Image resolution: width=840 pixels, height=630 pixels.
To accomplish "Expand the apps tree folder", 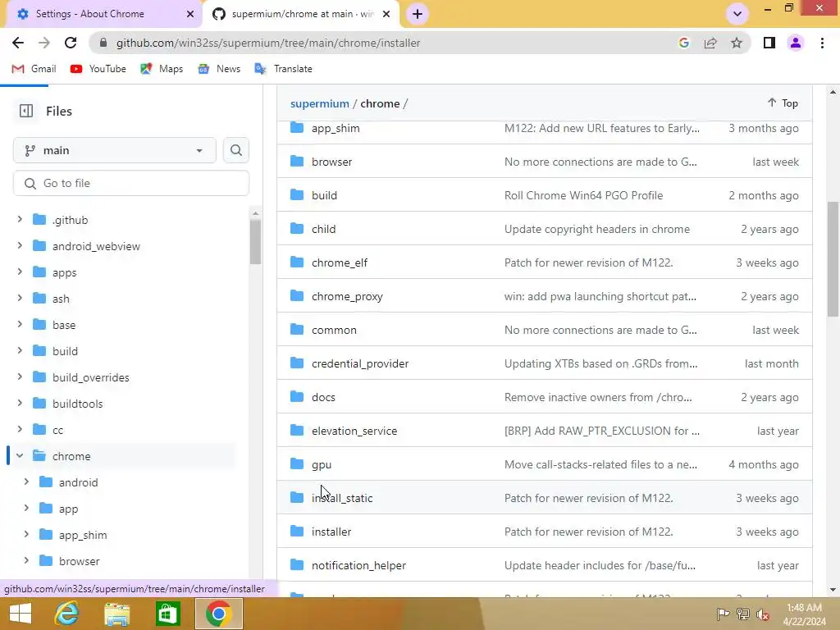I will coord(20,272).
